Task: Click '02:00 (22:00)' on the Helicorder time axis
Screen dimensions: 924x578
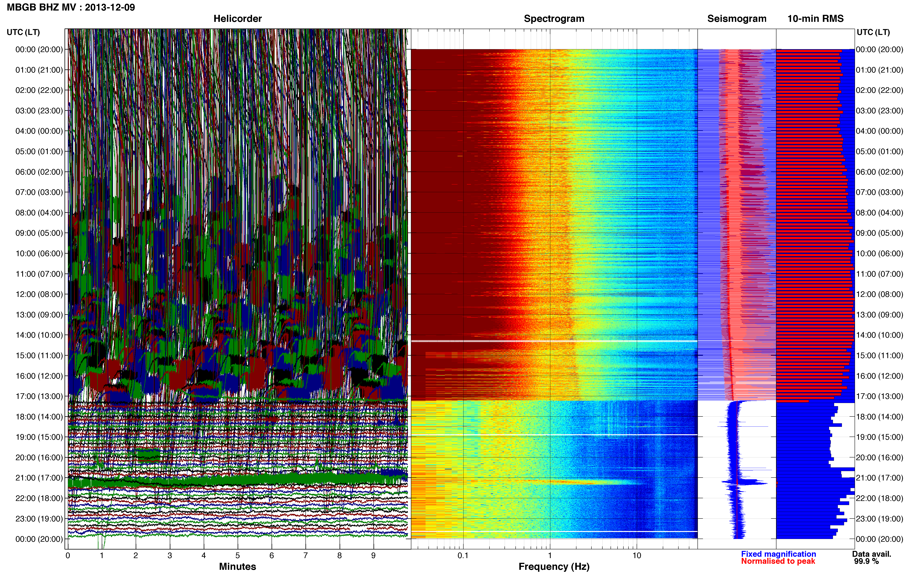Action: (39, 90)
